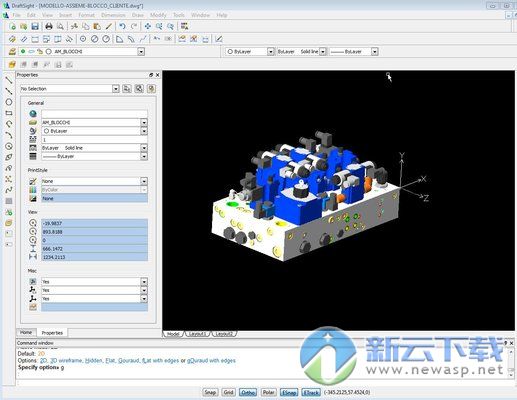The image size is (517, 400).
Task: Open the ByLayer color dropdown in the General section
Action: pos(144,131)
